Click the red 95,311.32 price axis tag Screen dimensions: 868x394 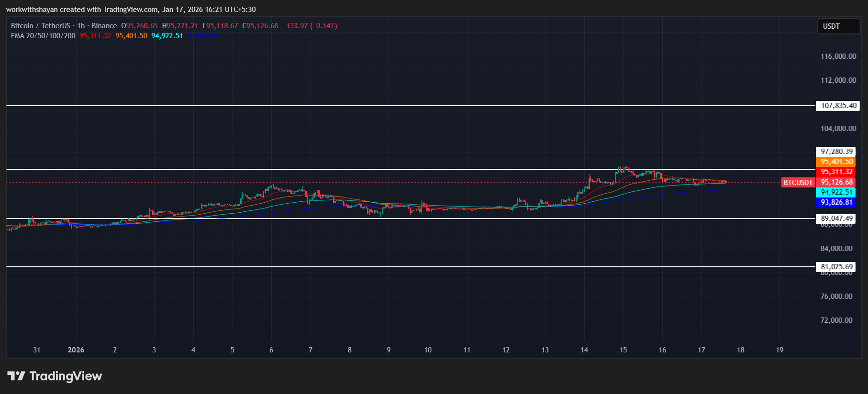836,172
